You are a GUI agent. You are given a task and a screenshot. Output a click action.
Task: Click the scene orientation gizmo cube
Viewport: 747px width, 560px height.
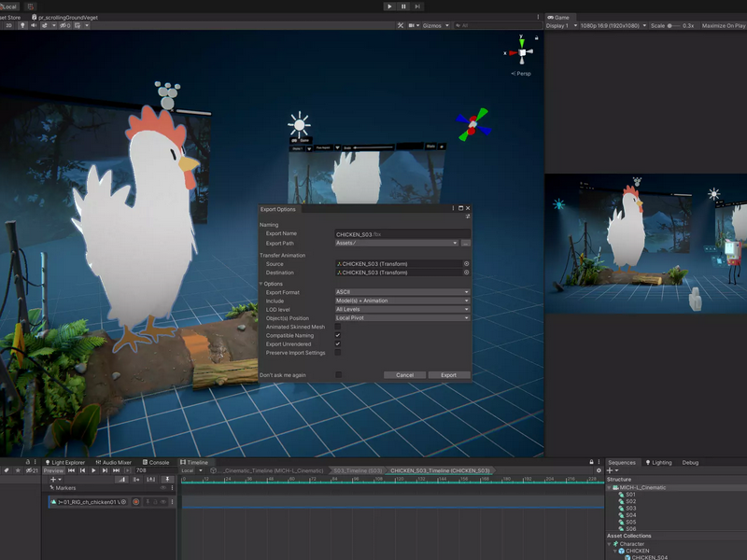tap(522, 52)
